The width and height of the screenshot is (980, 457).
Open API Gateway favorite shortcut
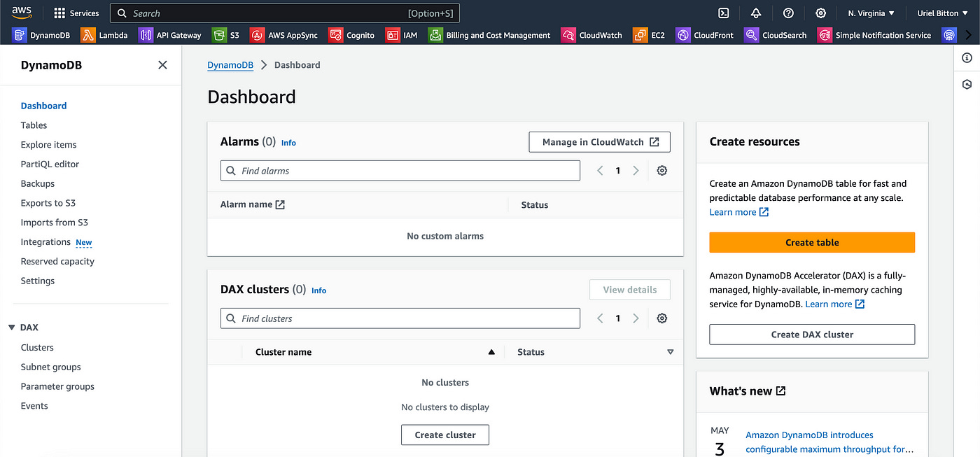coord(170,35)
